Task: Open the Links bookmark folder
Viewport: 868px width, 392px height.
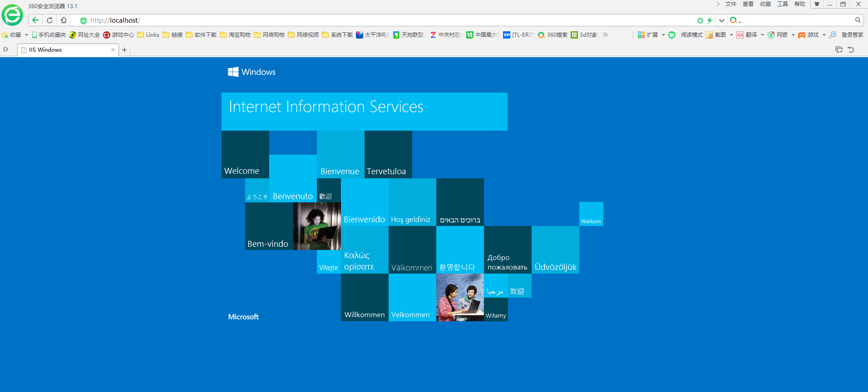Action: [x=148, y=35]
